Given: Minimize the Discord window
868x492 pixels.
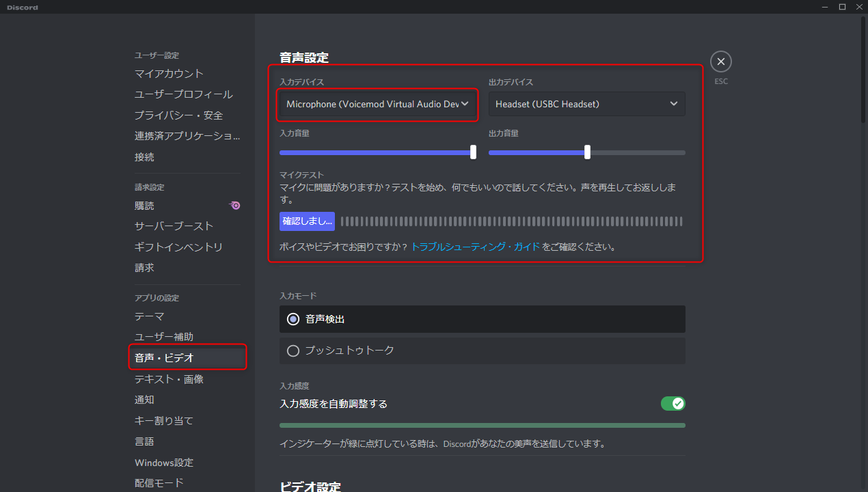Looking at the screenshot, I should (x=824, y=7).
